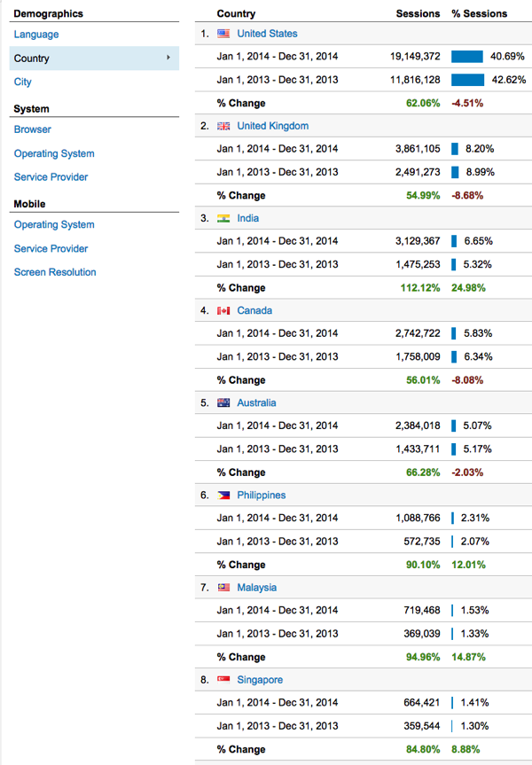Click the 8.20% bar for United Kingdom
The image size is (532, 765).
click(455, 149)
